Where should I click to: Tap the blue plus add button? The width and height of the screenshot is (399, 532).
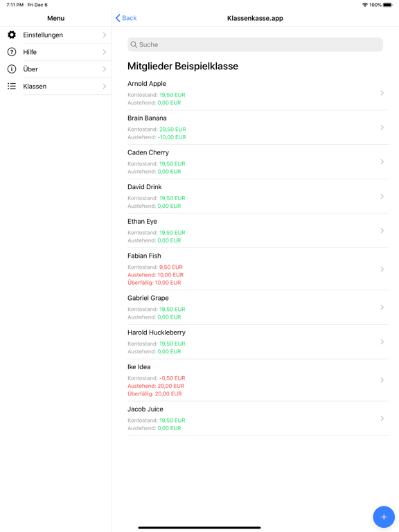pos(384,517)
